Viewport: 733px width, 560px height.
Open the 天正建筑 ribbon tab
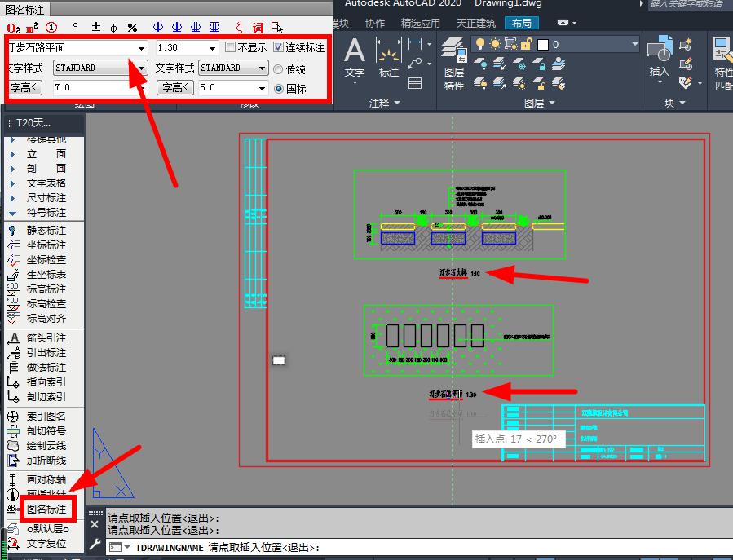(x=475, y=24)
